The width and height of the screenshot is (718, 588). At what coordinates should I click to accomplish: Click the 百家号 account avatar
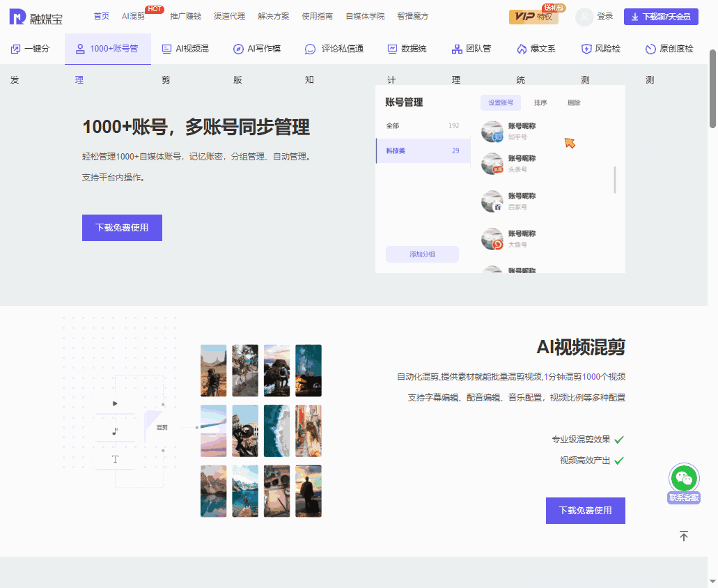point(492,201)
